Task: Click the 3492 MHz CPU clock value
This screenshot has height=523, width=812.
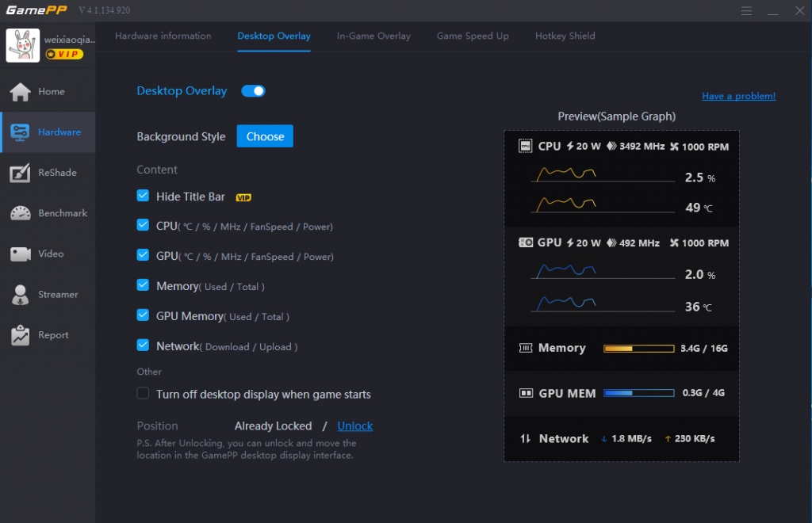Action: coord(642,147)
